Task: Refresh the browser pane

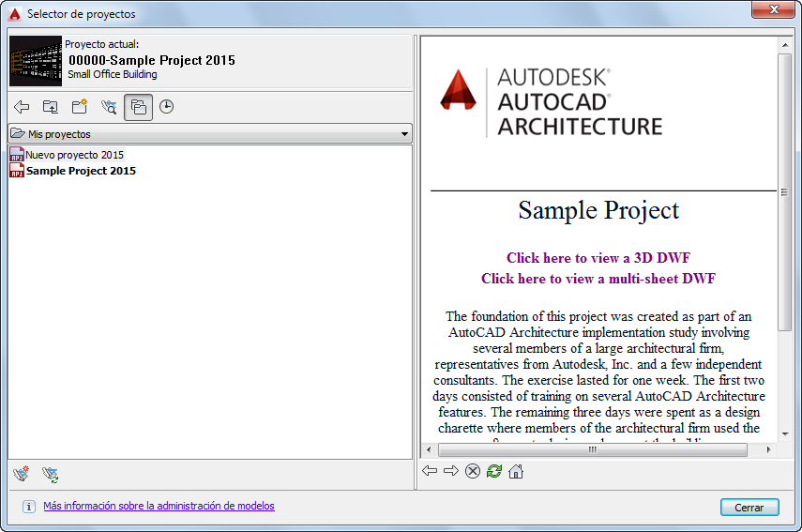Action: tap(494, 471)
